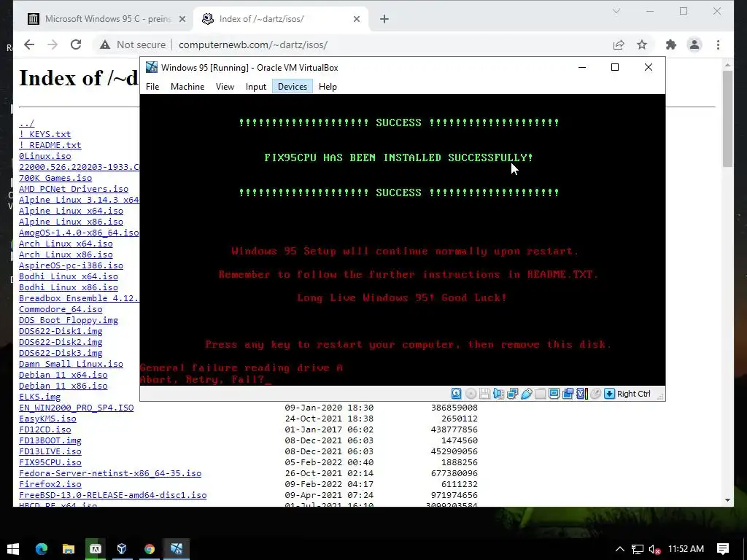Click the browser page vertical scrollbar thumb
The image size is (747, 560).
(727, 119)
